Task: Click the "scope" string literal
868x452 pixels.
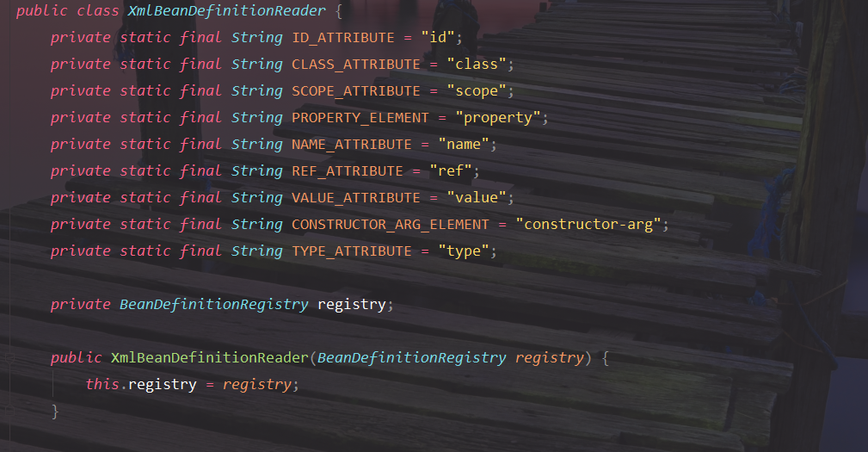Action: point(477,91)
